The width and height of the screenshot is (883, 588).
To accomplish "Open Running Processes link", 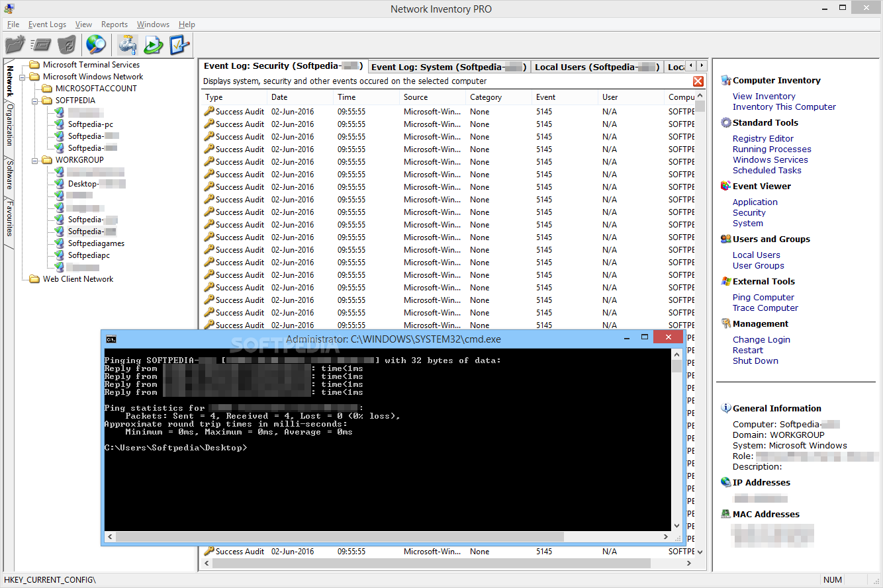I will click(772, 149).
